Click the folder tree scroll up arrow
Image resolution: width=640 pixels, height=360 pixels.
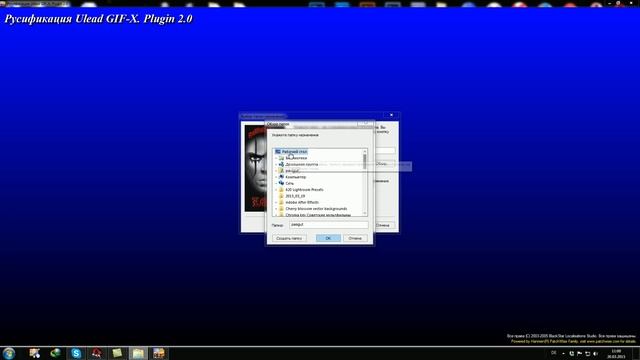364,151
